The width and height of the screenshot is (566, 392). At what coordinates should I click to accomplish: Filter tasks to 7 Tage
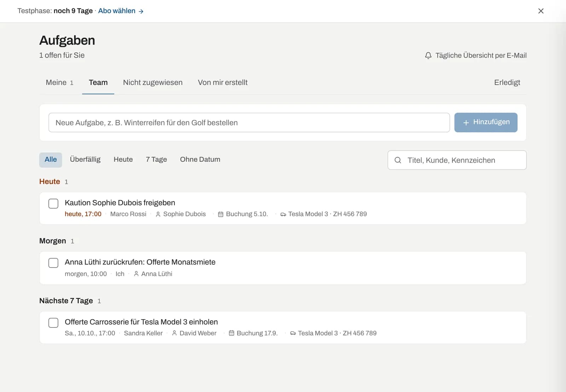coord(156,160)
